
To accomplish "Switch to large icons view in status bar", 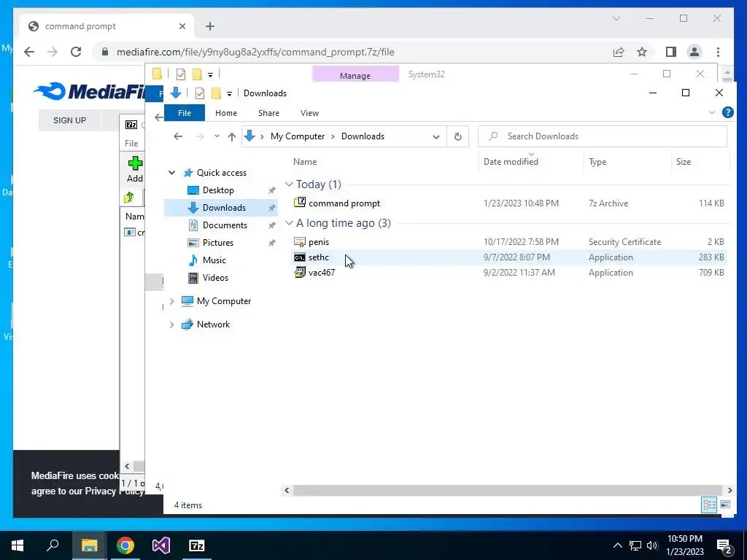I will pos(725,505).
